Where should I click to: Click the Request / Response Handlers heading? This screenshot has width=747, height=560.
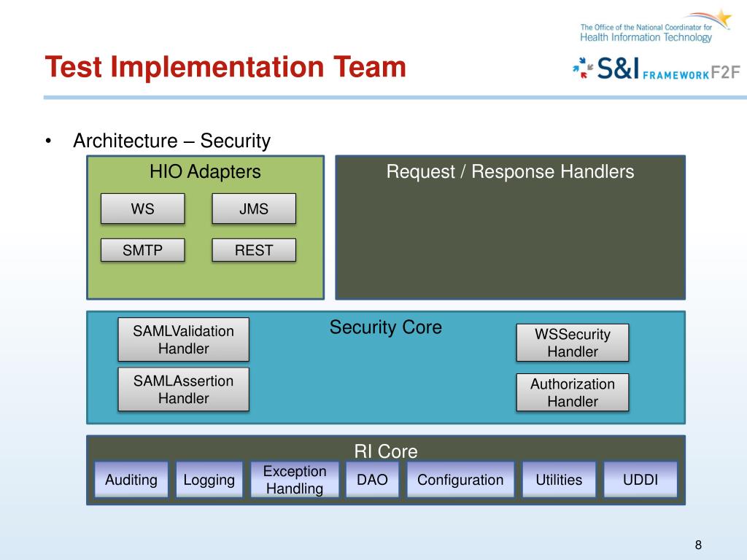tap(510, 171)
